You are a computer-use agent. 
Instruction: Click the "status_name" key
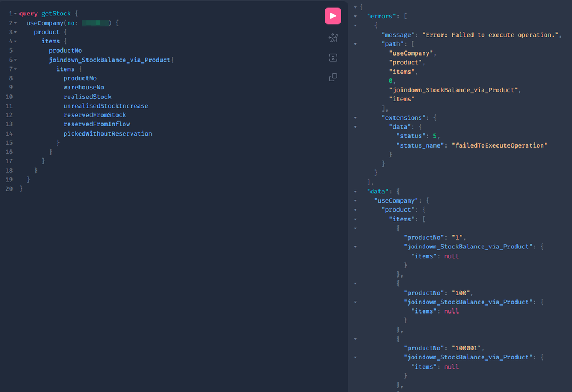[x=420, y=145]
